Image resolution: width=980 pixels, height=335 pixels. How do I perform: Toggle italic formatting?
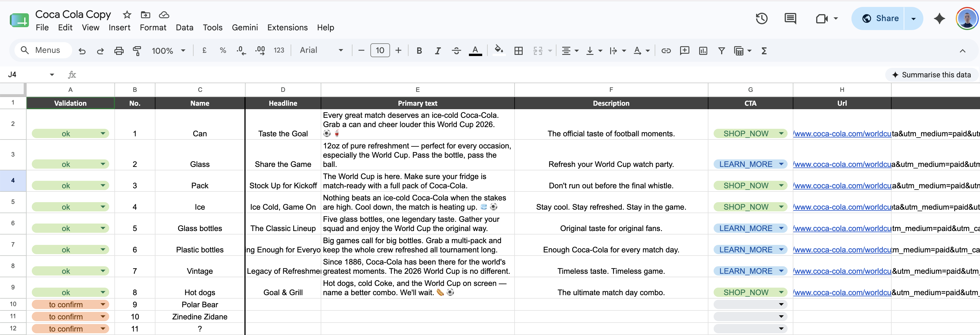pos(438,51)
